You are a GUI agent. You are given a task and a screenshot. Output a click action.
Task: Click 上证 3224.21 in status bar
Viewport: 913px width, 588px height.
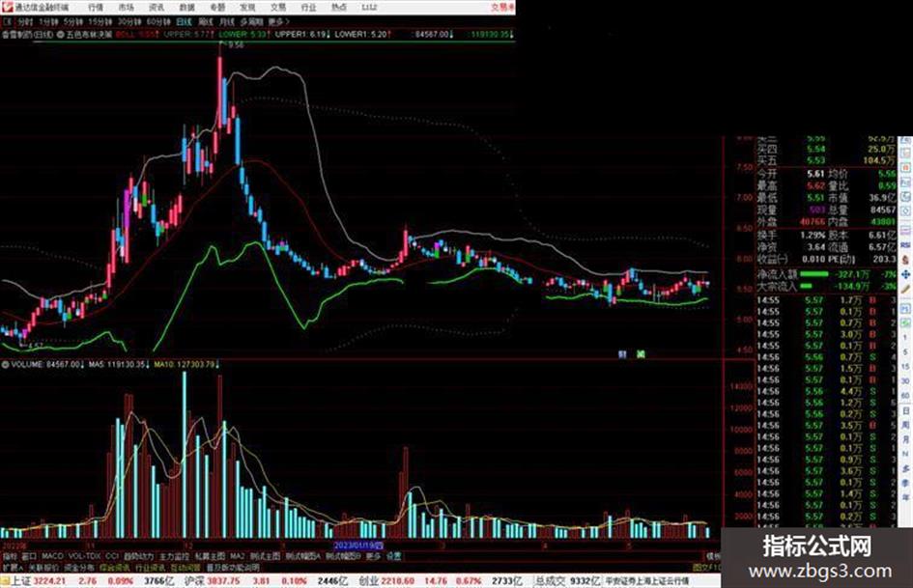click(x=38, y=581)
